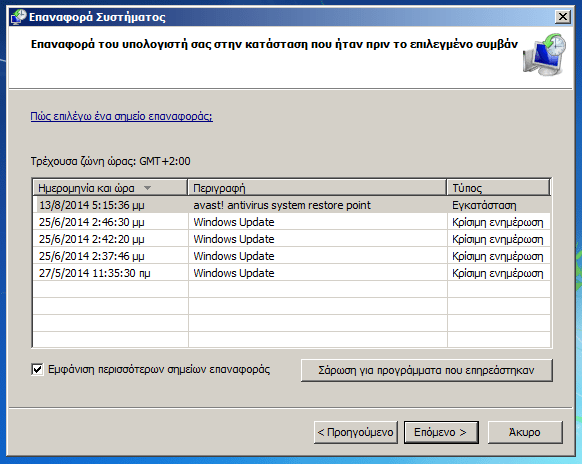
Task: Uncheck Εμφάνιση περισσότερων σημείων επαναφοράς checkbox
Action: [x=37, y=369]
